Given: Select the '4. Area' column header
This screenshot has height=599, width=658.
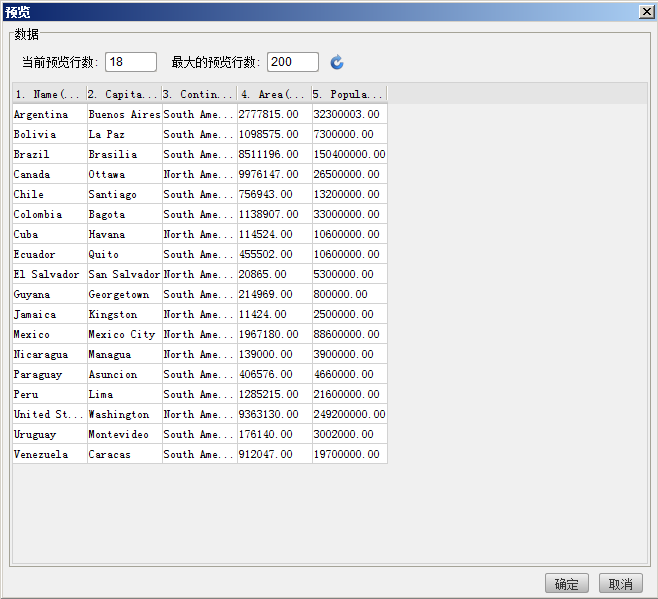Looking at the screenshot, I should tap(274, 94).
